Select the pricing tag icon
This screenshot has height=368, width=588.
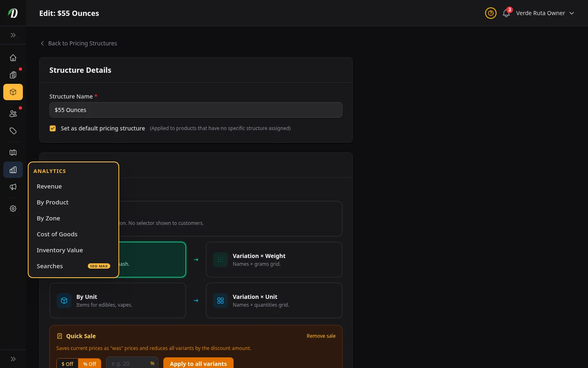13,131
